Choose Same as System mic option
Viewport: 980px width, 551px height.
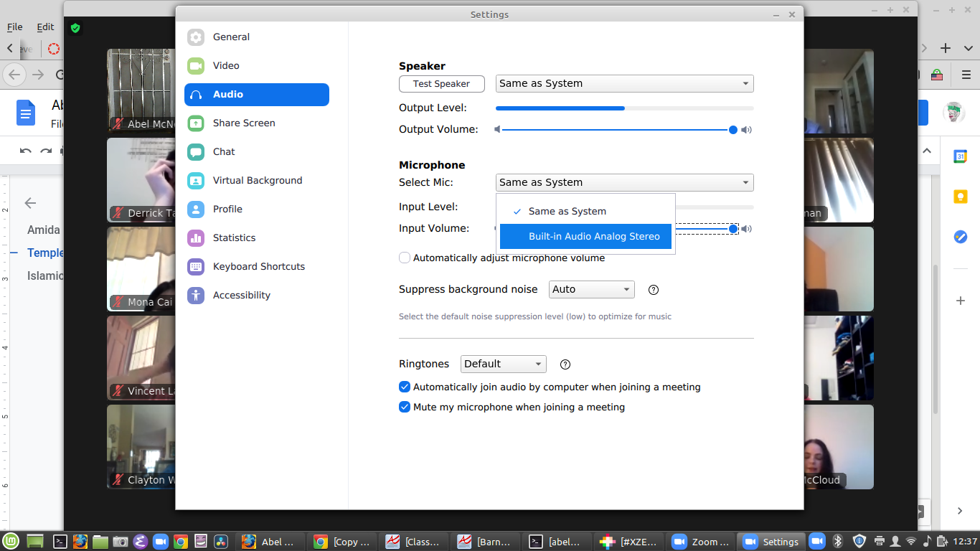(585, 212)
